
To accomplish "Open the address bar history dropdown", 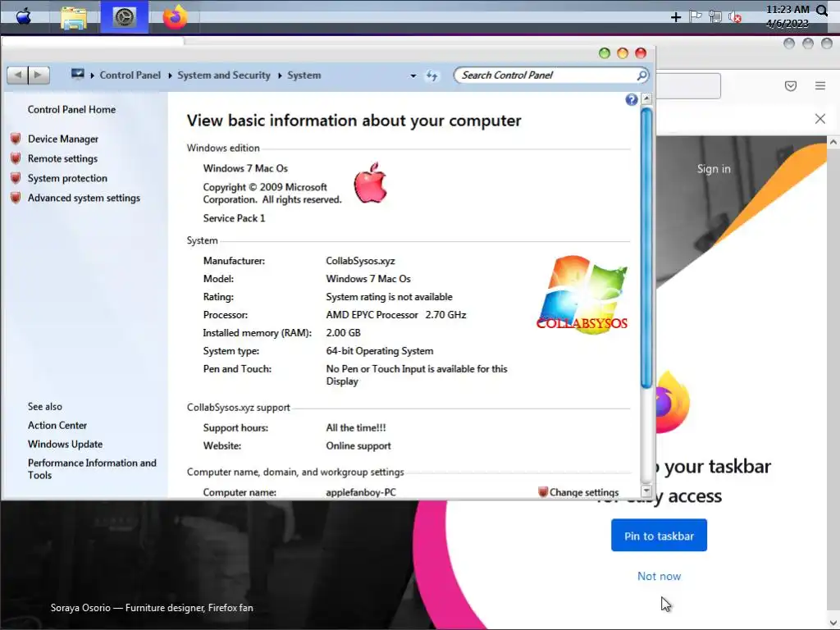I will pos(413,76).
